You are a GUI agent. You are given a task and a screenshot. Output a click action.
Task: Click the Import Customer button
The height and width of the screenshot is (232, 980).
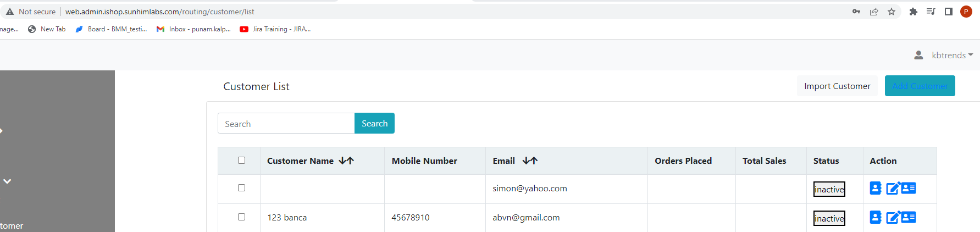[837, 86]
